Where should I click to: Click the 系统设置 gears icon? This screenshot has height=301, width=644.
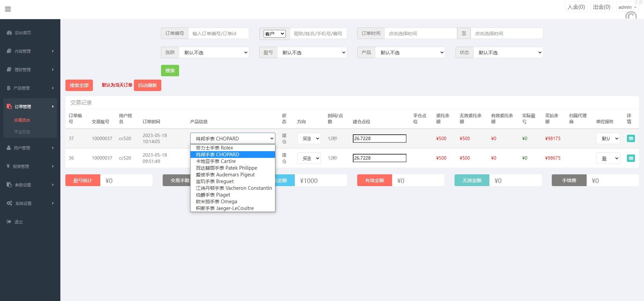tap(9, 203)
